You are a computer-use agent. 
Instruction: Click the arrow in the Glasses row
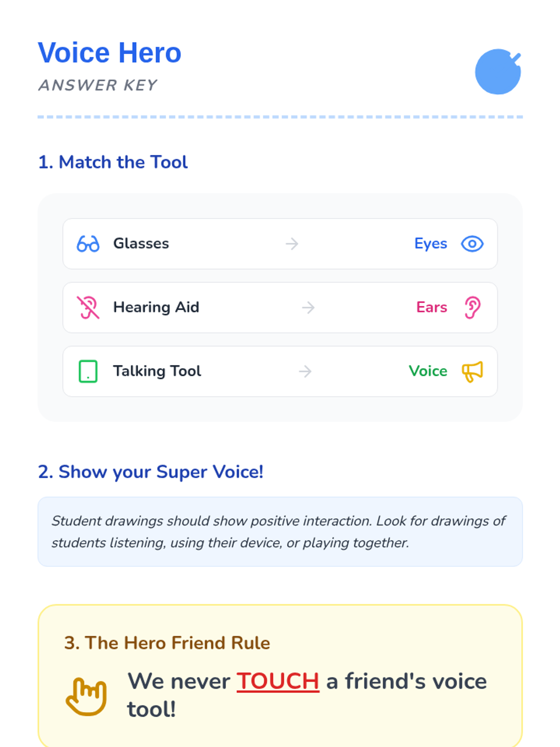(x=292, y=244)
